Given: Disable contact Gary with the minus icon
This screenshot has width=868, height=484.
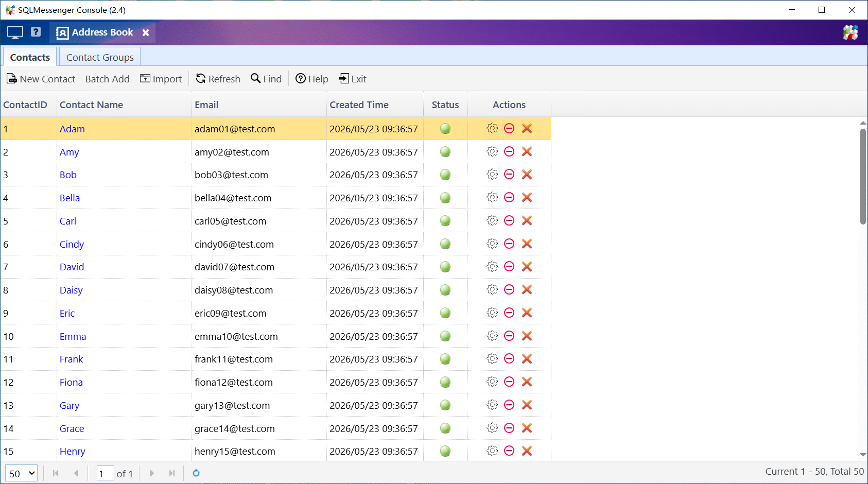Looking at the screenshot, I should pyautogui.click(x=509, y=405).
